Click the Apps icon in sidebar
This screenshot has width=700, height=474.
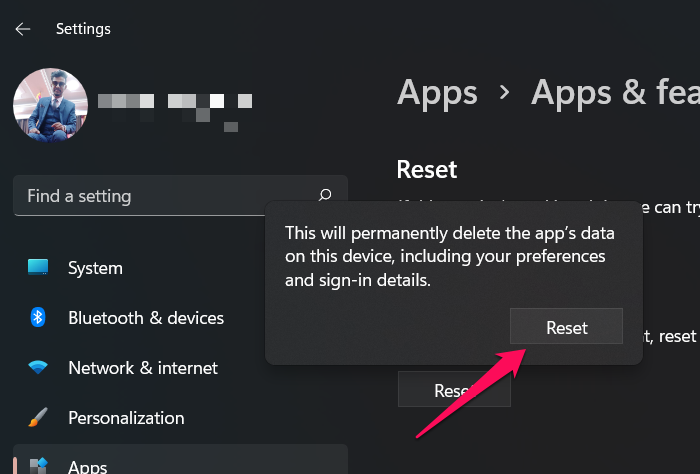pos(38,465)
